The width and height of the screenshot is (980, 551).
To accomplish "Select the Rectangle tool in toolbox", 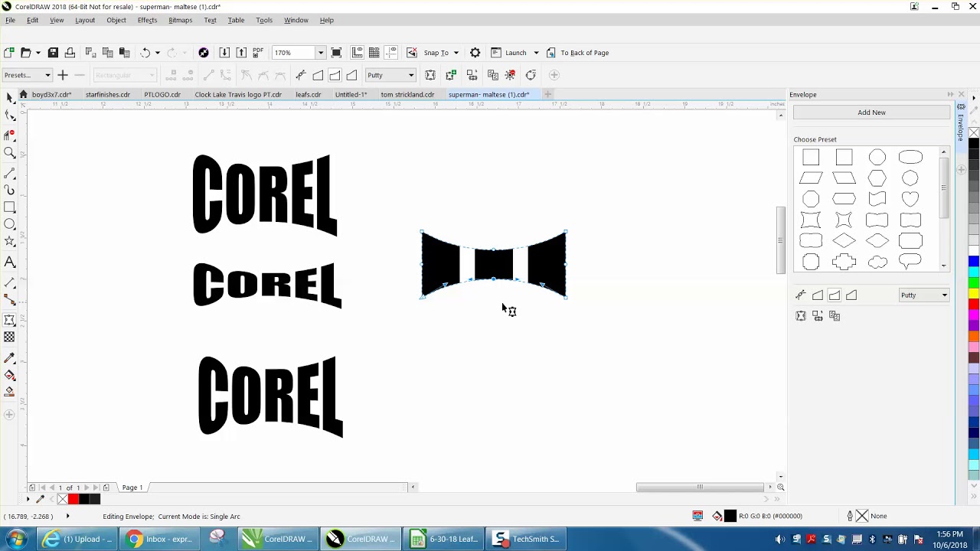I will click(x=10, y=207).
